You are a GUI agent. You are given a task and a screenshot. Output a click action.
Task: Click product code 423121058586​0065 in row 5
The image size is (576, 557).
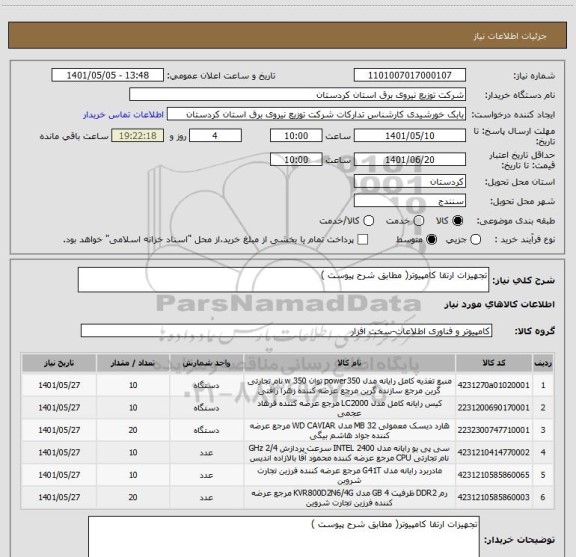point(494,475)
